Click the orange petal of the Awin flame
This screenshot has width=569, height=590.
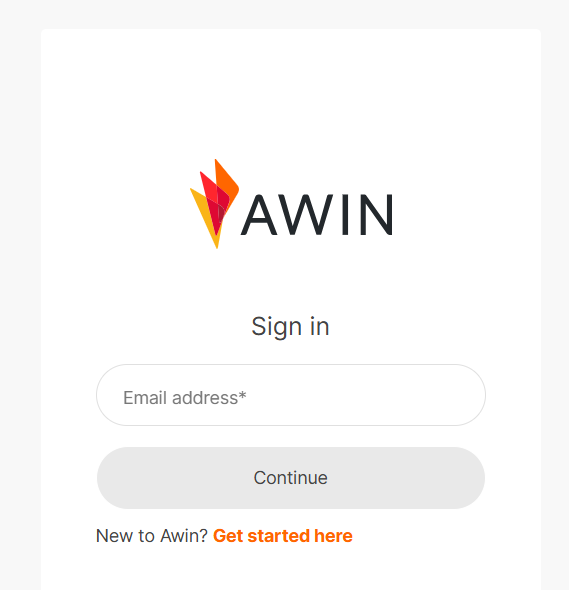tap(228, 180)
